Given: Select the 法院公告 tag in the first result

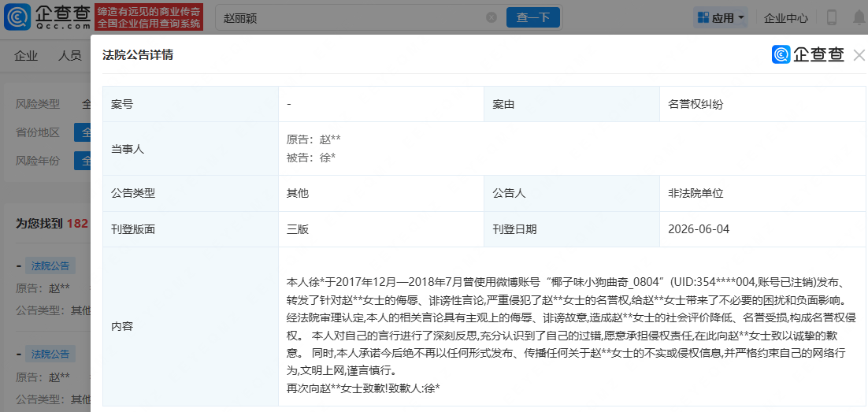Looking at the screenshot, I should (50, 265).
